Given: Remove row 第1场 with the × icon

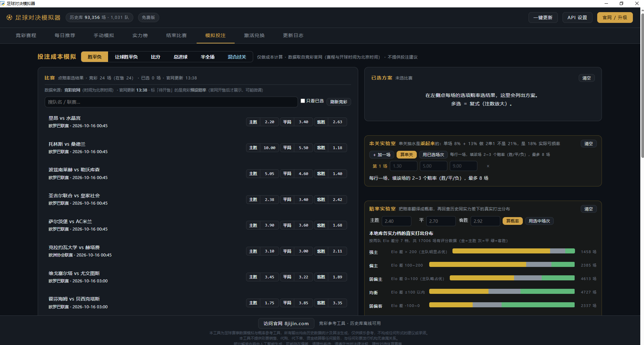Looking at the screenshot, I should click(488, 166).
